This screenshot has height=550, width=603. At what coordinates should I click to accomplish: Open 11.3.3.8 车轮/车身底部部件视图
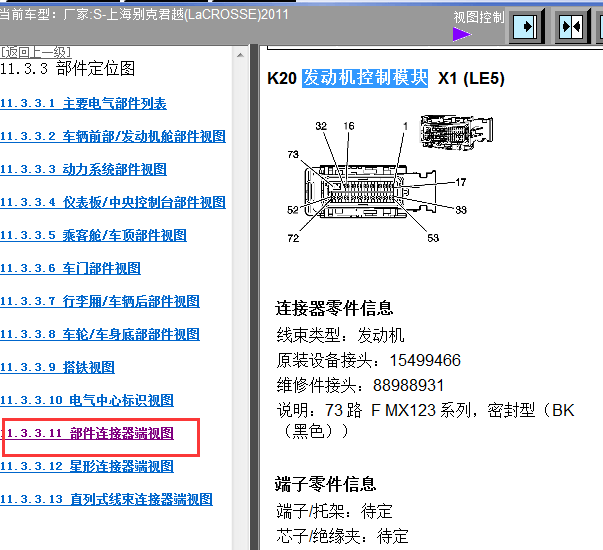(x=100, y=334)
